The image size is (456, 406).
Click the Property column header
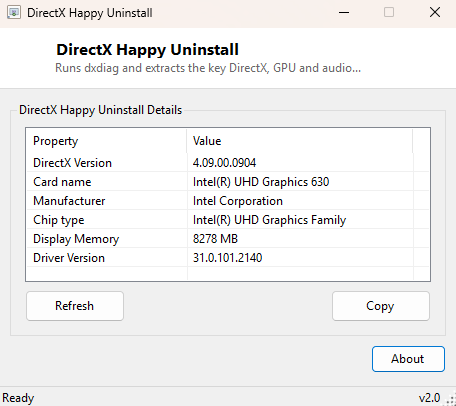pyautogui.click(x=107, y=141)
